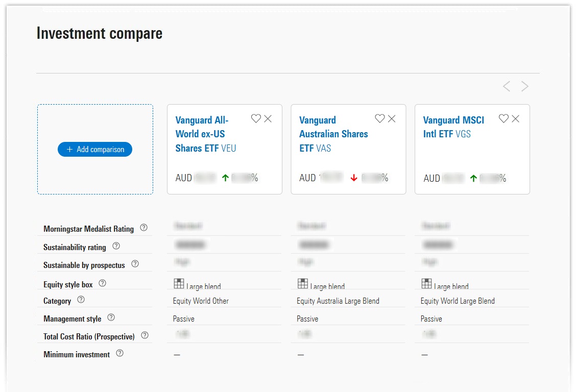Image resolution: width=577 pixels, height=392 pixels.
Task: Click the AUD price on the VEU card
Action: click(x=196, y=178)
